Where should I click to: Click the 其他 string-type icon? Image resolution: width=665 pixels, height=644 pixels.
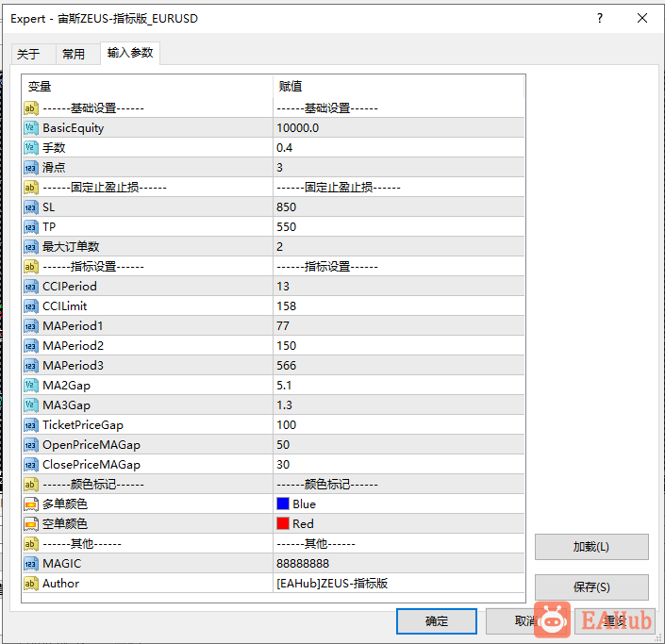pos(31,543)
